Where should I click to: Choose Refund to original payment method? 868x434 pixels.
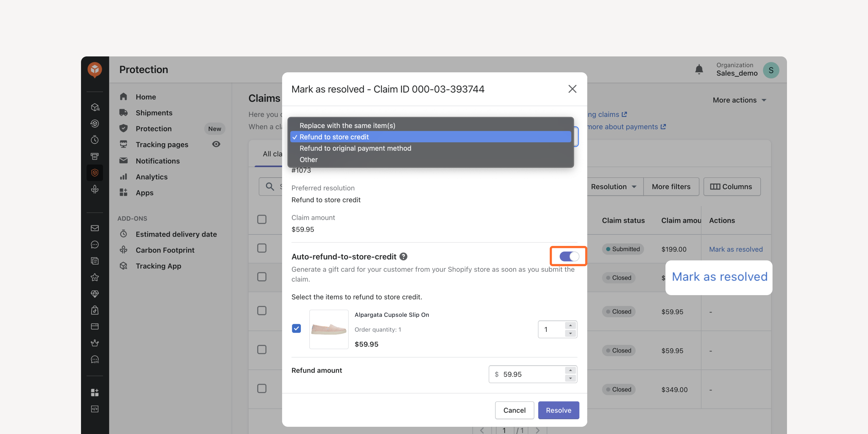[431, 148]
